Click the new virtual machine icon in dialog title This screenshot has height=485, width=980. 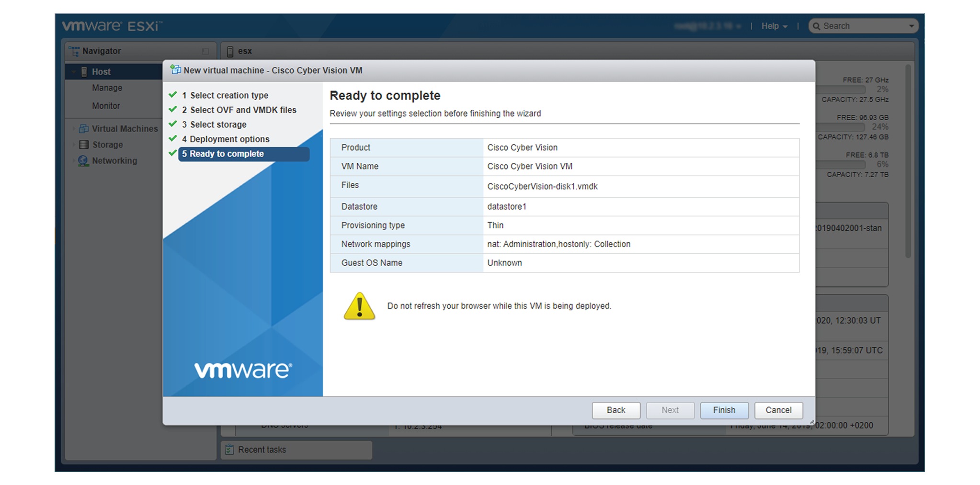pyautogui.click(x=175, y=69)
